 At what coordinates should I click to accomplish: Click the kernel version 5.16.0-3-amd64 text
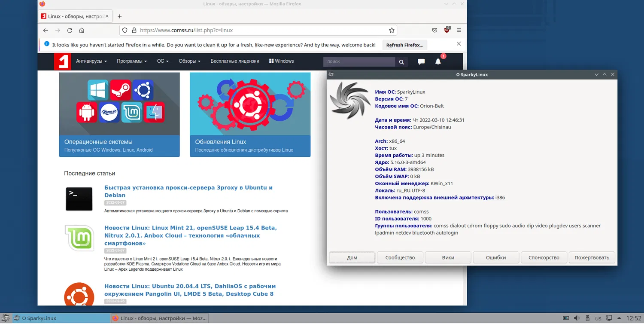[x=408, y=162]
